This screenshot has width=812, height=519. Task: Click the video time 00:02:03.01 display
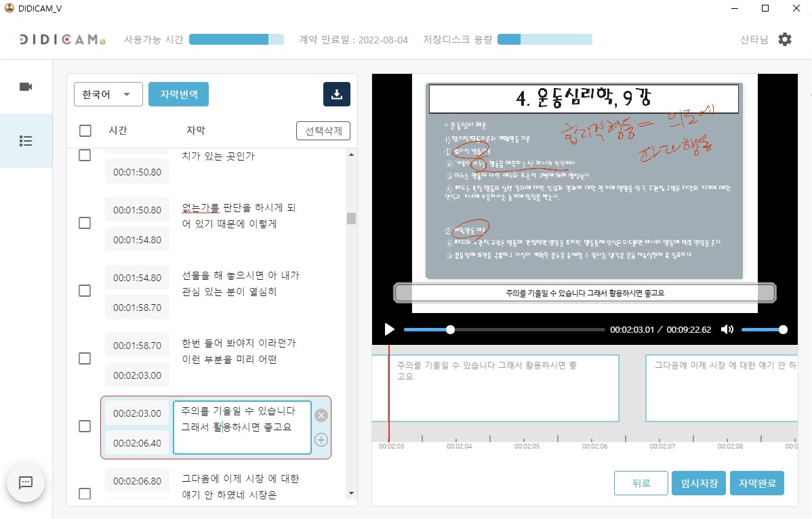tap(632, 329)
